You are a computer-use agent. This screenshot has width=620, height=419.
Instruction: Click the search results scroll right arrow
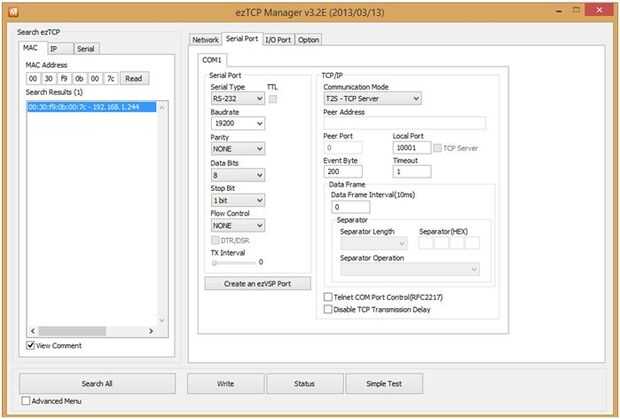pyautogui.click(x=151, y=331)
